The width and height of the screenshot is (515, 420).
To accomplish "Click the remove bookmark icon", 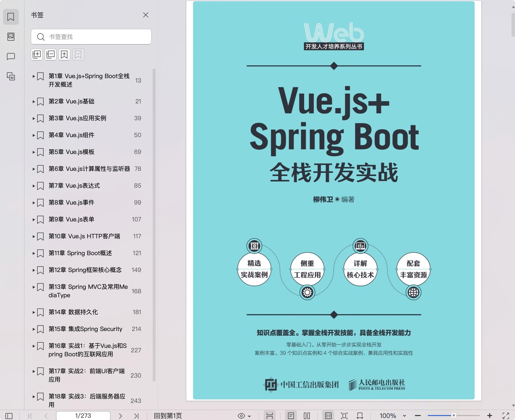I will click(x=78, y=55).
